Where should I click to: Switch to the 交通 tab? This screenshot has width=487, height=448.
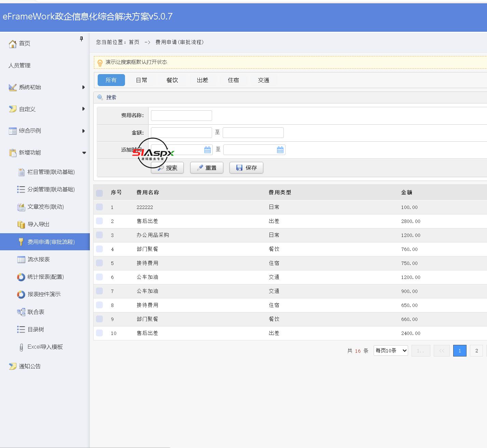tap(263, 80)
